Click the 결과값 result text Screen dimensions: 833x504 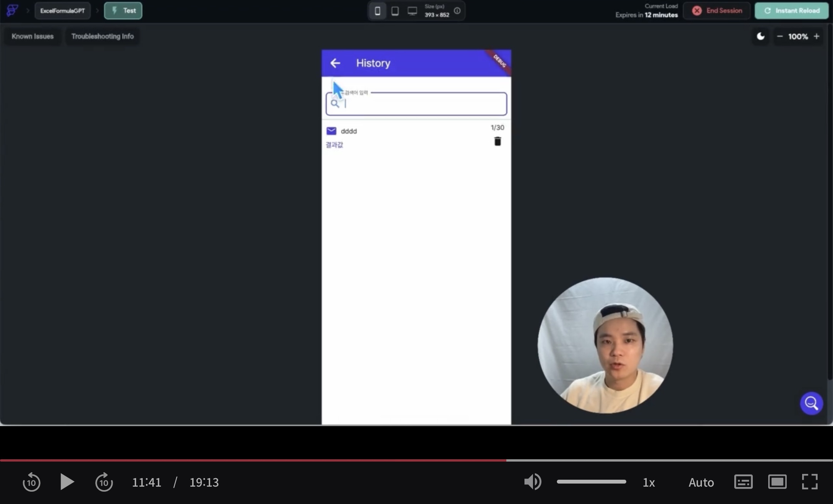tap(334, 145)
